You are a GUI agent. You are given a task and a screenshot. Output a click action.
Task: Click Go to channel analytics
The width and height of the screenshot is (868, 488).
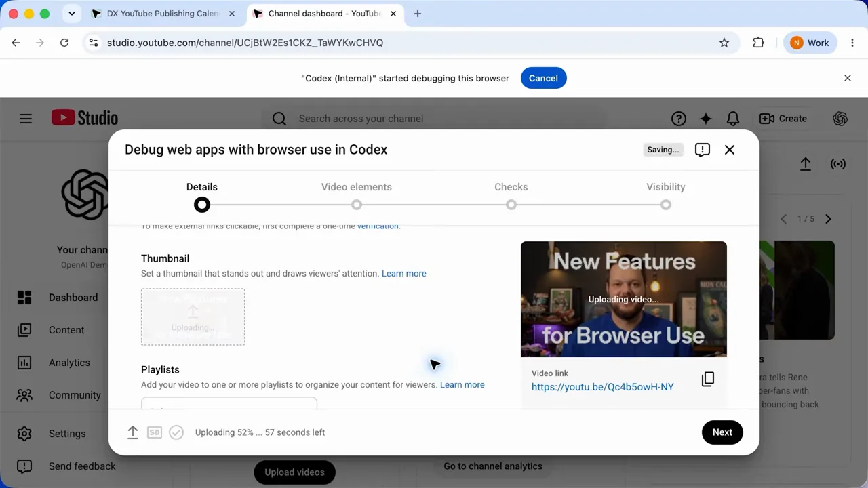(493, 466)
